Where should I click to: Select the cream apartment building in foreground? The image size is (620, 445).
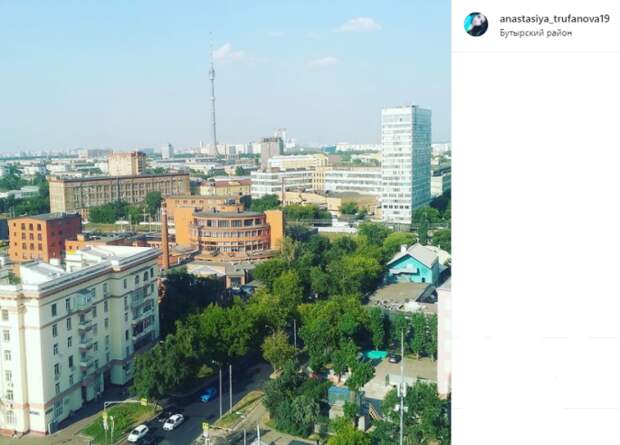coord(78,340)
